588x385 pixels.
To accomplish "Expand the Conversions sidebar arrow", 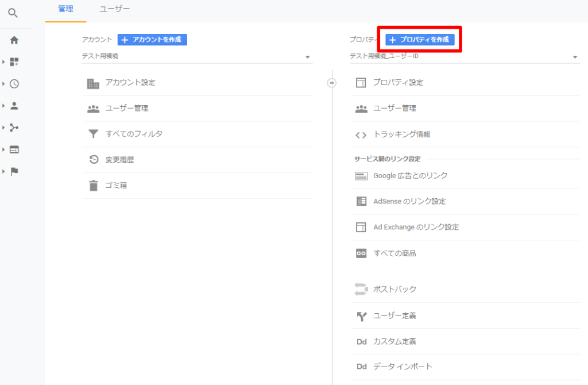I will point(3,171).
